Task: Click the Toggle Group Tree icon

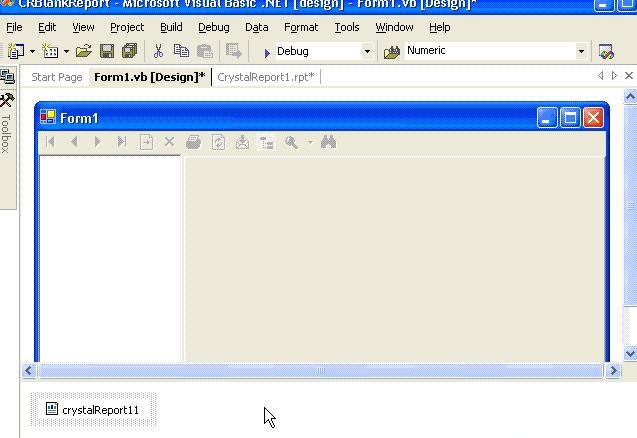Action: point(267,142)
